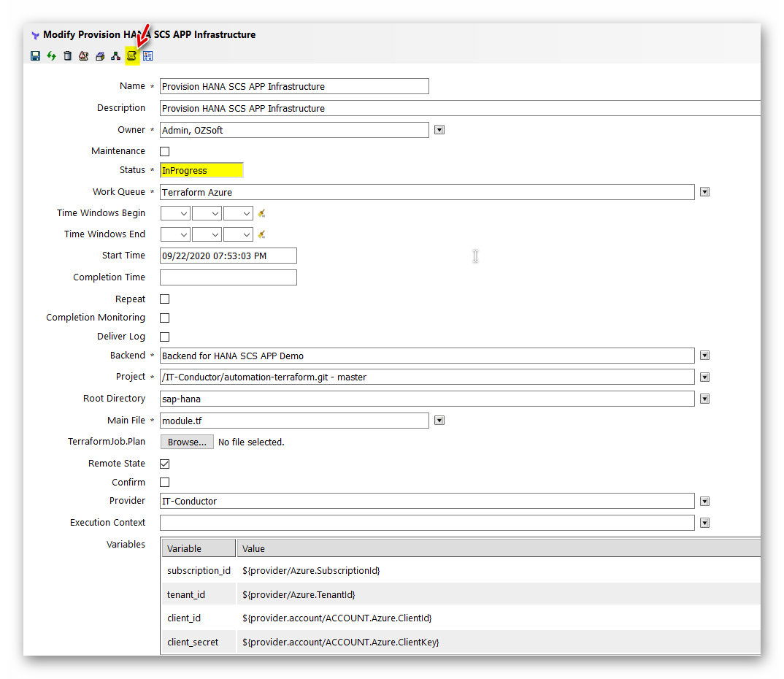Screen dimensions: 784x679
Task: Enable the Completion Monitoring checkbox
Action: pos(164,318)
